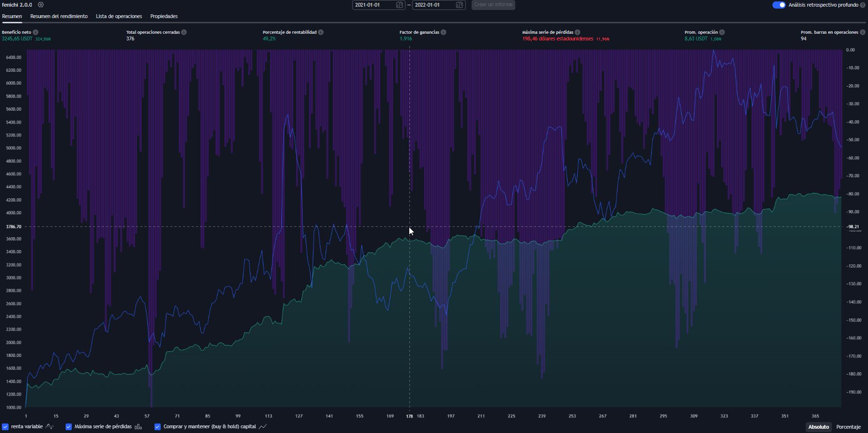Click Factor de ganancias label
Image resolution: width=868 pixels, height=433 pixels.
[419, 32]
